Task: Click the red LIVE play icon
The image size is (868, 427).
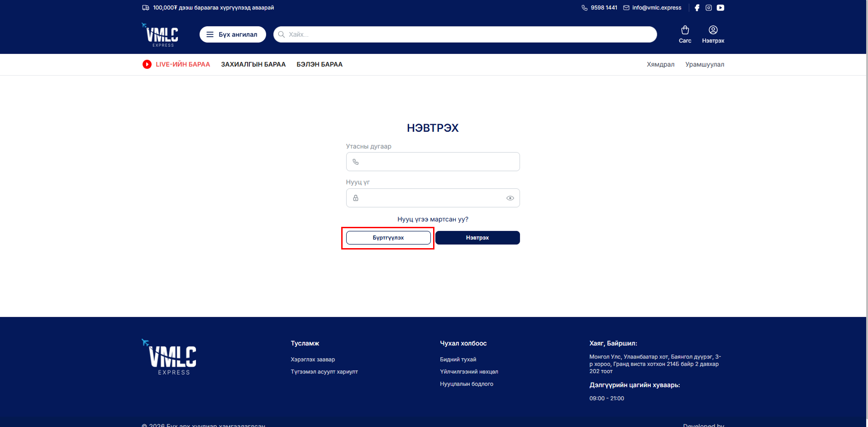Action: (147, 64)
